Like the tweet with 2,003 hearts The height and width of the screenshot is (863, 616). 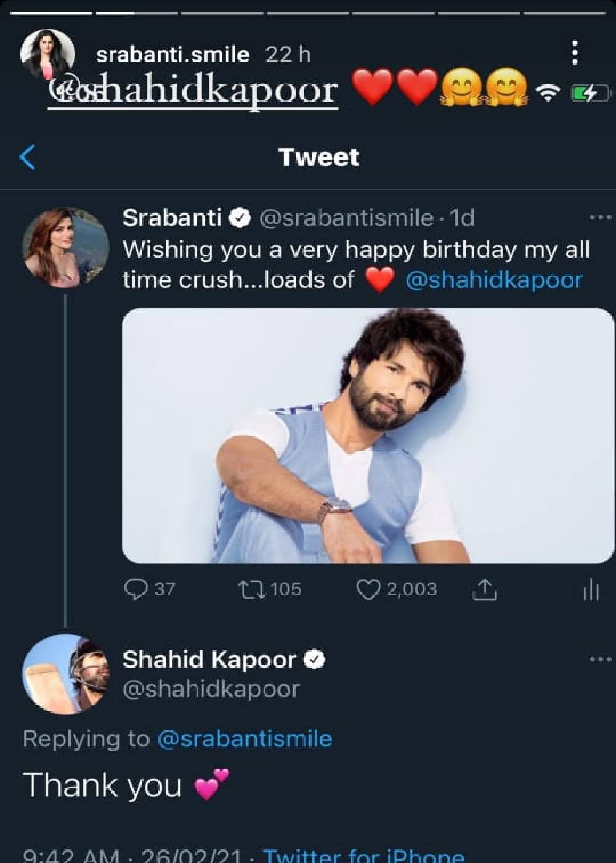point(368,589)
